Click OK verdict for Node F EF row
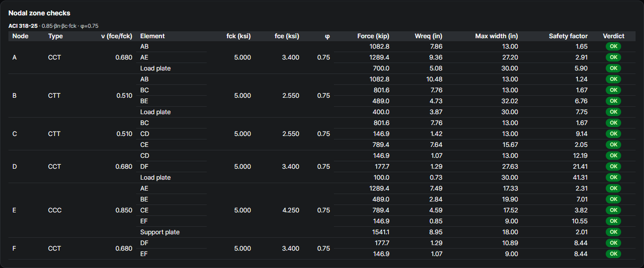Image resolution: width=644 pixels, height=268 pixels. tap(613, 254)
